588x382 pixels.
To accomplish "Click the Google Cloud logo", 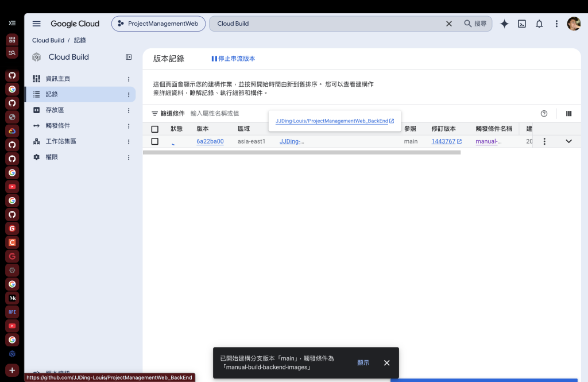I will 75,24.
